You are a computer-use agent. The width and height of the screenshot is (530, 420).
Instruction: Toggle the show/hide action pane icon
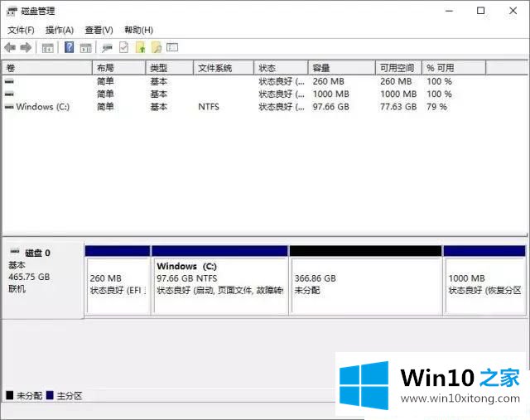(85, 48)
